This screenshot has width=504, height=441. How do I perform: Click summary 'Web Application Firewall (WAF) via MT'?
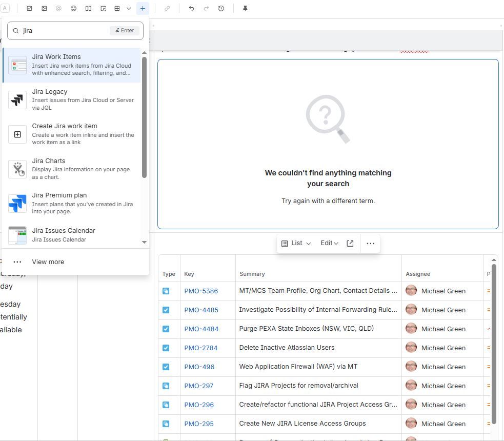point(298,367)
